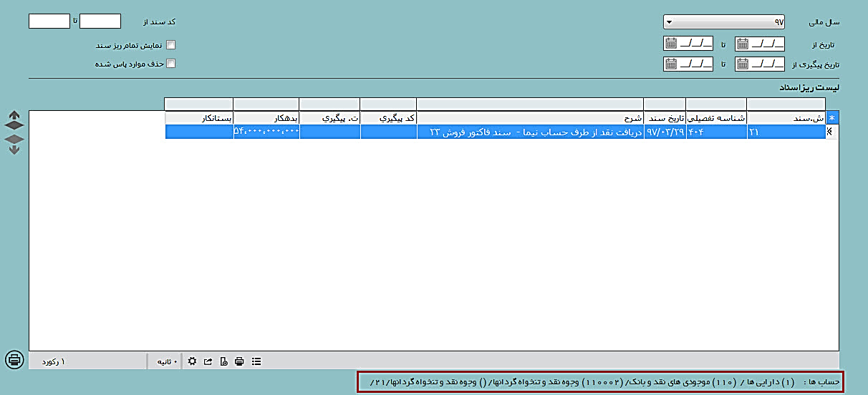Sort by the شناسه تفصیلی column header
The height and width of the screenshot is (395, 868).
[716, 118]
